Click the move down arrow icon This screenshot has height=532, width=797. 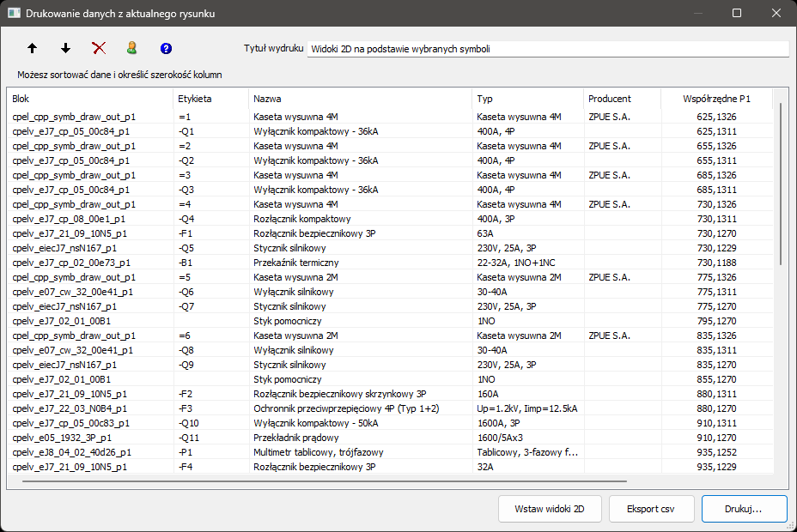click(x=65, y=49)
